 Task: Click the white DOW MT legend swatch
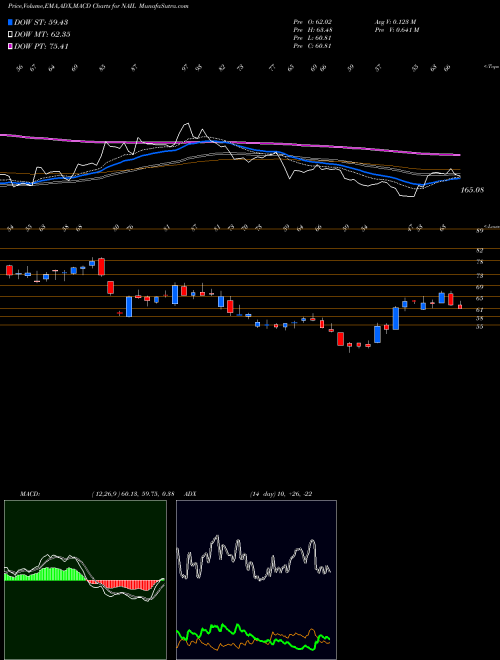pos(10,35)
